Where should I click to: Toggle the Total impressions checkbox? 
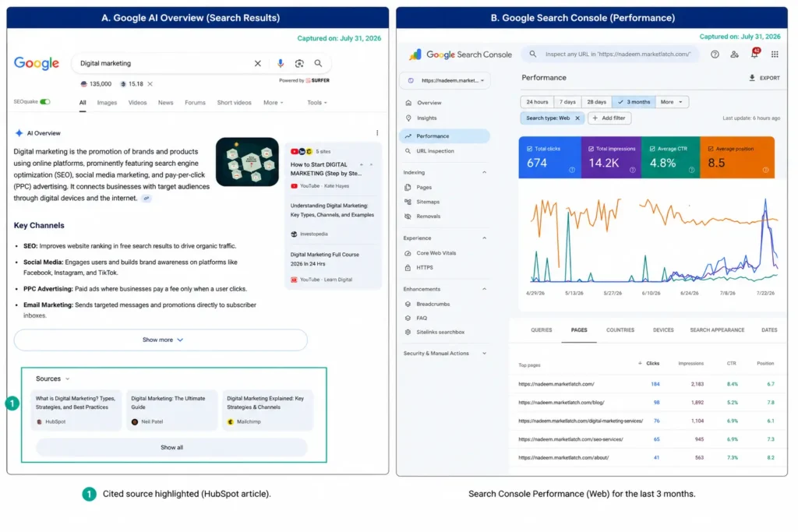[x=591, y=149]
